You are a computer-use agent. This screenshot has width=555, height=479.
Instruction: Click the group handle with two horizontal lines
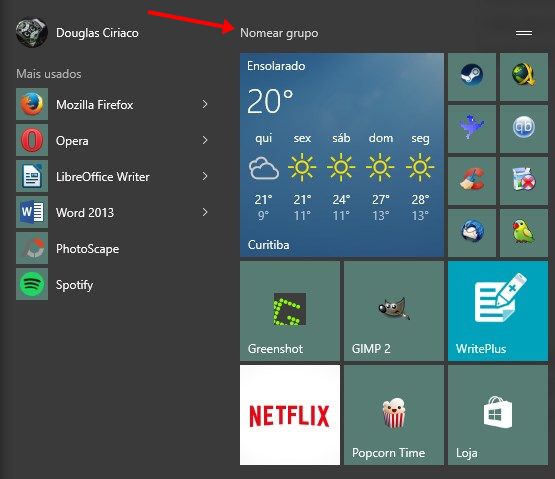point(524,33)
